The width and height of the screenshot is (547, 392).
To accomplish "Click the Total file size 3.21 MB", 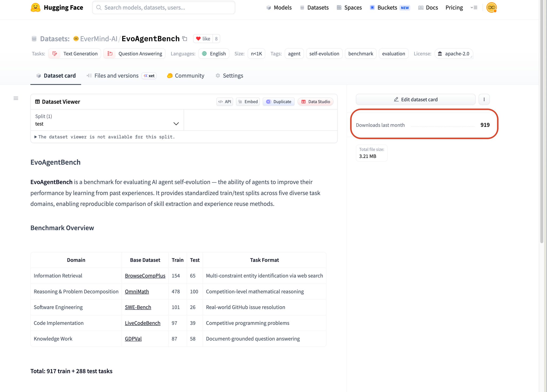I will click(372, 153).
